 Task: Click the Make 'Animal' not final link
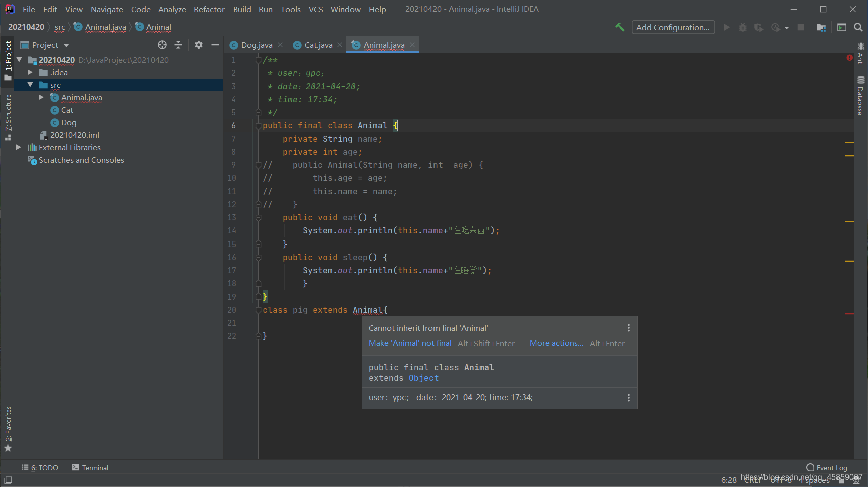coord(410,343)
